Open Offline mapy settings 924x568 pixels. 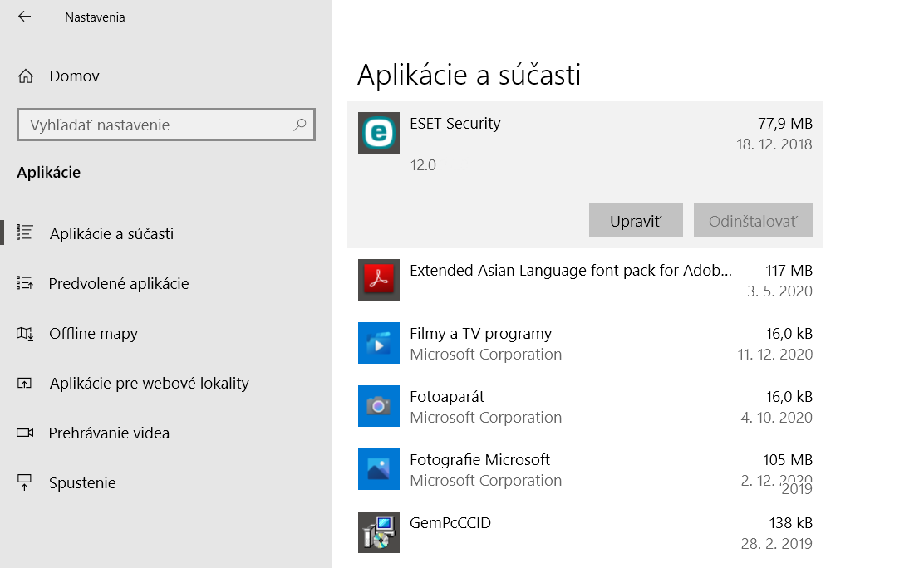pyautogui.click(x=93, y=334)
